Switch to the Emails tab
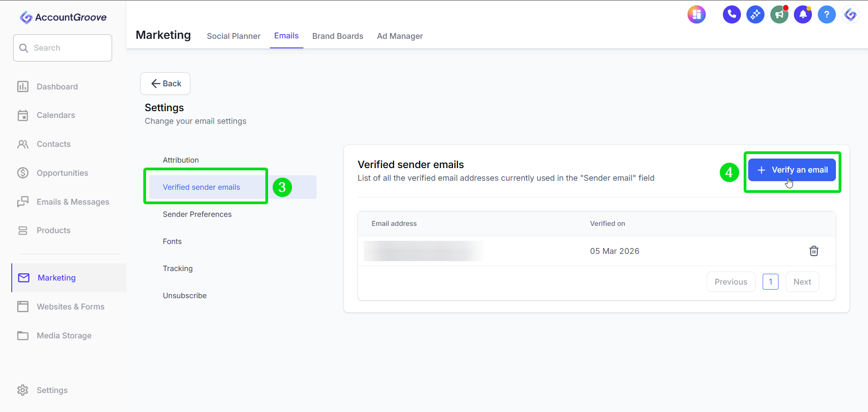The height and width of the screenshot is (412, 868). point(287,36)
